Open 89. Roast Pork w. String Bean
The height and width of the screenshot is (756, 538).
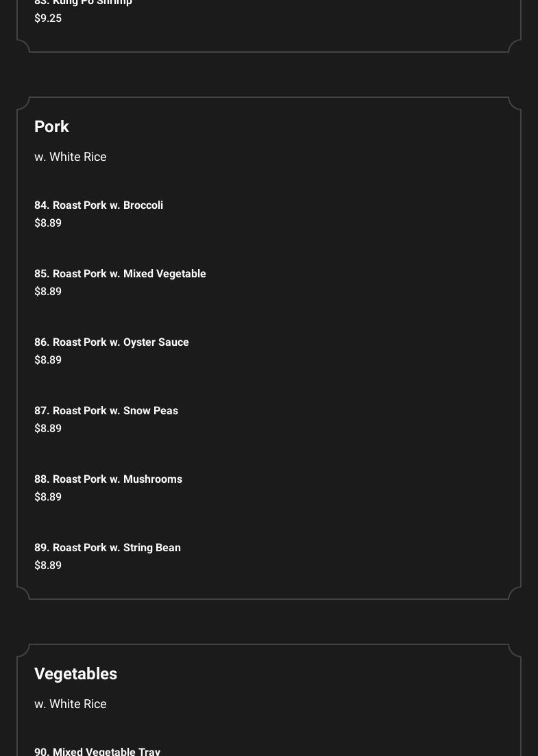(x=108, y=548)
